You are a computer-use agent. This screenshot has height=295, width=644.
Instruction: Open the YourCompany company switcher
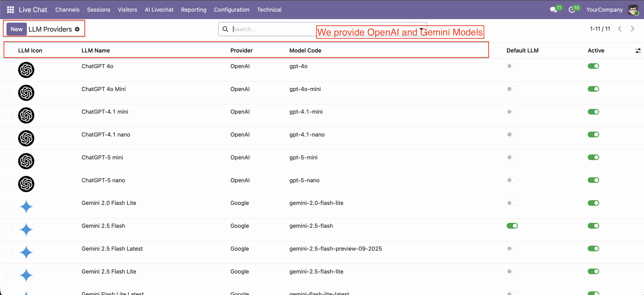tap(604, 10)
